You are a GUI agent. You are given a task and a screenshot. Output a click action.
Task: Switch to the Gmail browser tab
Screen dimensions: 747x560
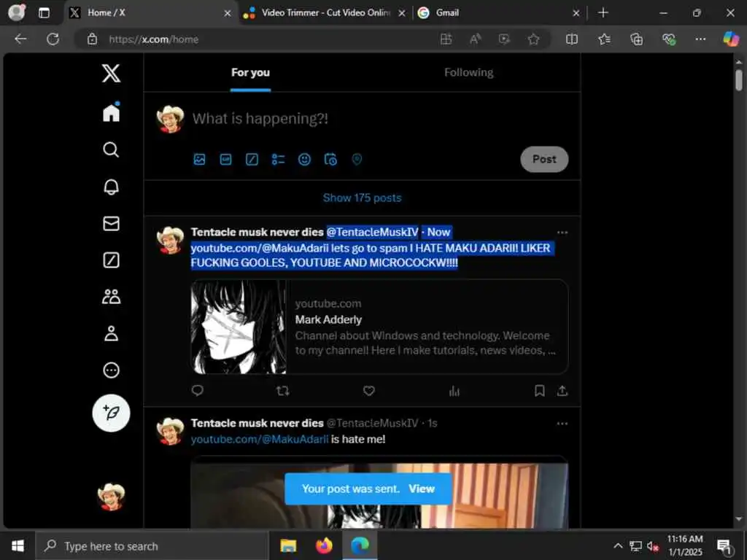click(498, 13)
